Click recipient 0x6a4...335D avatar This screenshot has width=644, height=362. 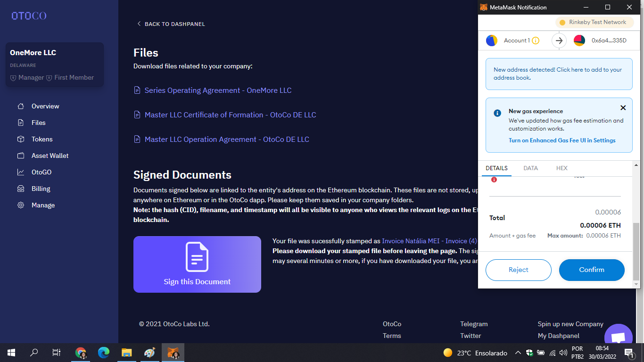pyautogui.click(x=579, y=41)
